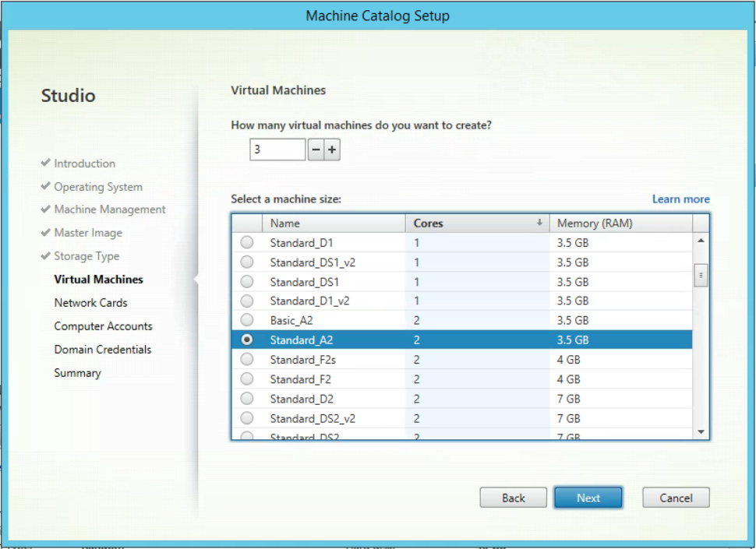Open the Learn more link
This screenshot has width=756, height=549.
tap(680, 199)
